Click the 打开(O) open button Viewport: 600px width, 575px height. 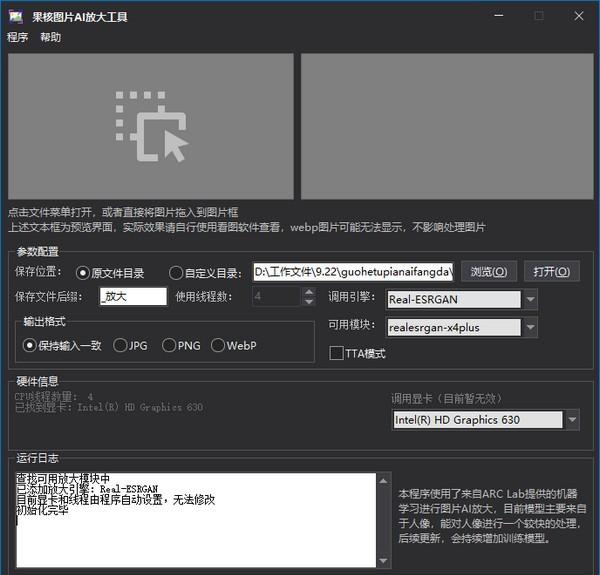click(551, 272)
